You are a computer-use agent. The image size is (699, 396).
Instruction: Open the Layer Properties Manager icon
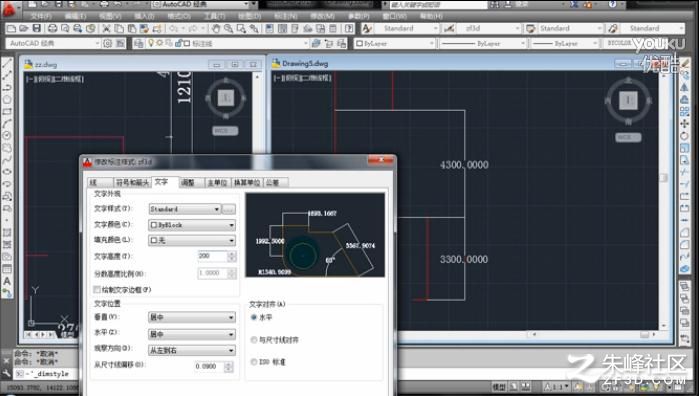click(139, 43)
